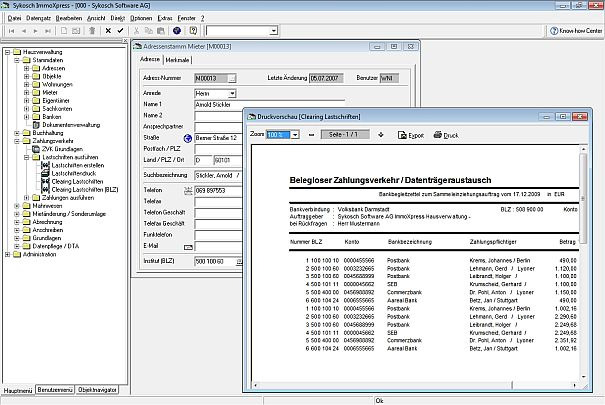Open ZVK Grundlagen in the tree

pyautogui.click(x=62, y=149)
